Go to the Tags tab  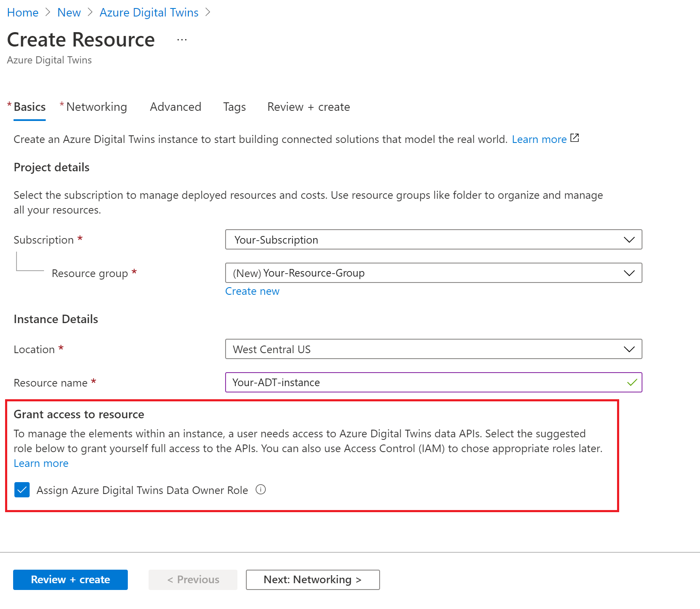coord(234,107)
